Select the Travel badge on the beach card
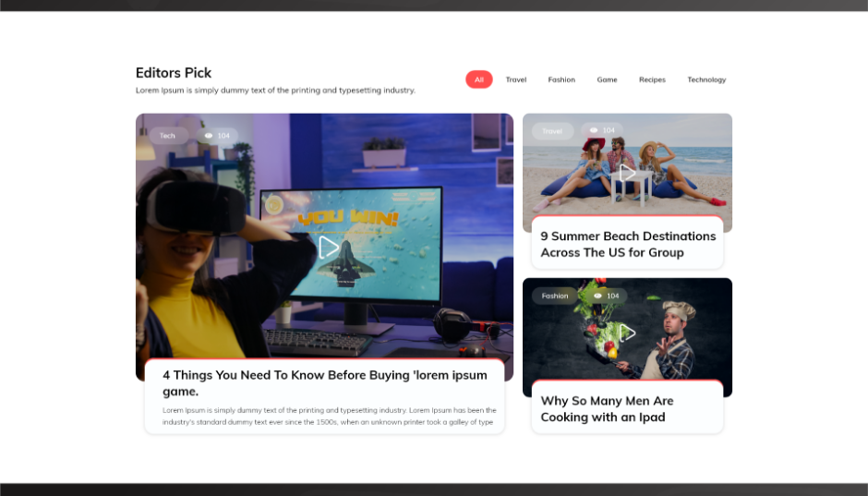 point(552,131)
